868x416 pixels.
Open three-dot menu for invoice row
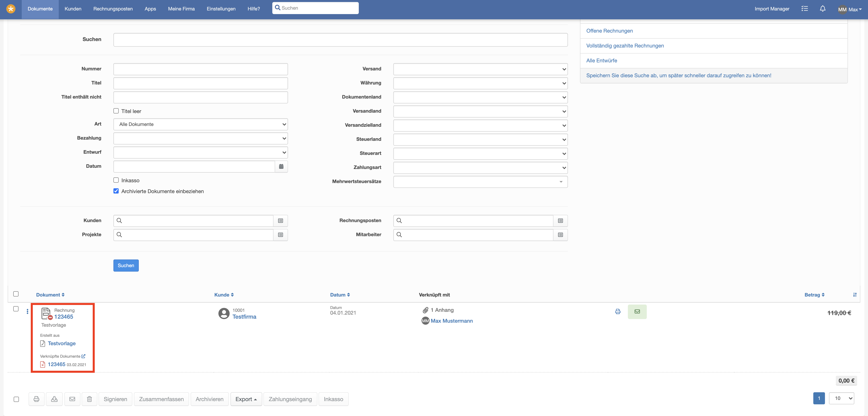27,311
